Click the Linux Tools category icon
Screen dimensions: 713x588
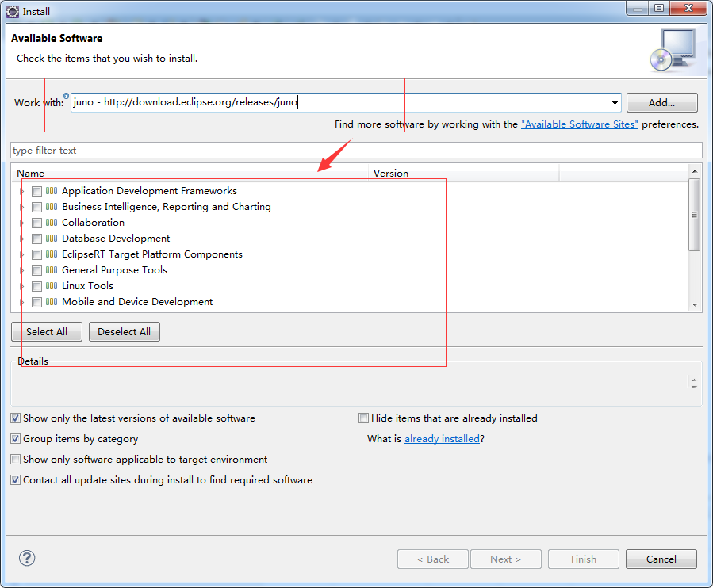coord(52,286)
